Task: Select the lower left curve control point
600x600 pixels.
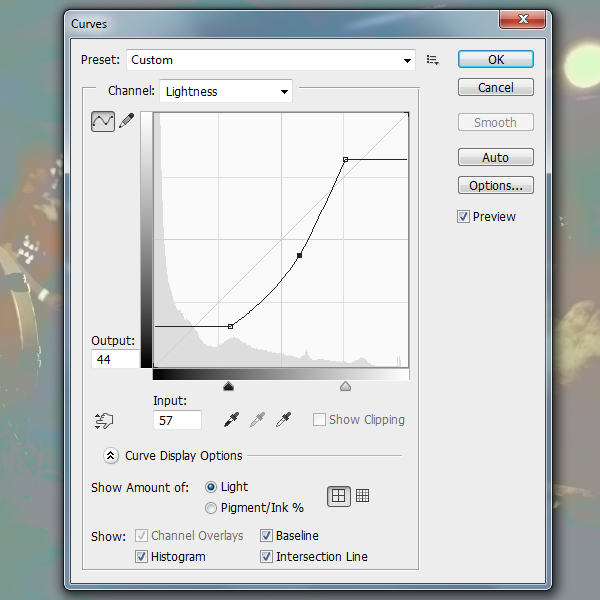Action: point(230,326)
